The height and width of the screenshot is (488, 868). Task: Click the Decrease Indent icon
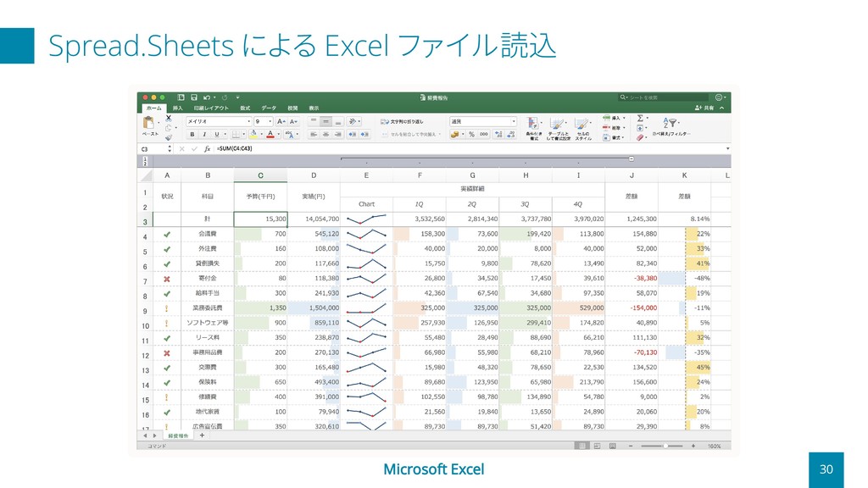(x=352, y=135)
